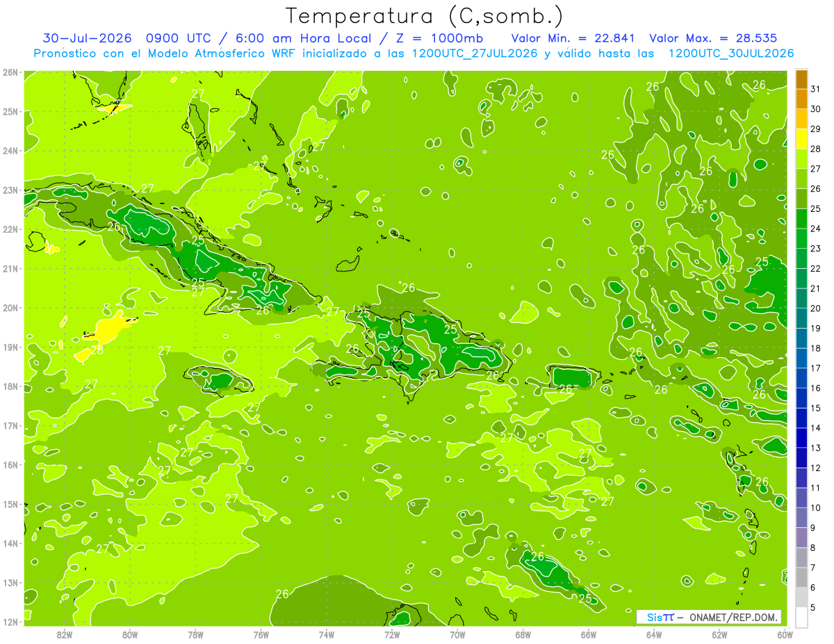Click the legend value '29' label
Image resolution: width=834 pixels, height=644 pixels.
816,129
